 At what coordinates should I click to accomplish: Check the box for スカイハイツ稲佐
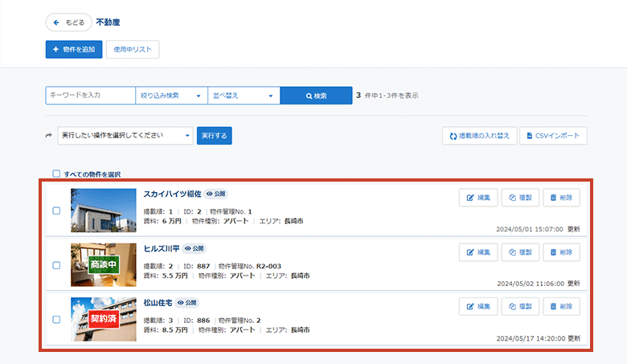click(x=56, y=211)
